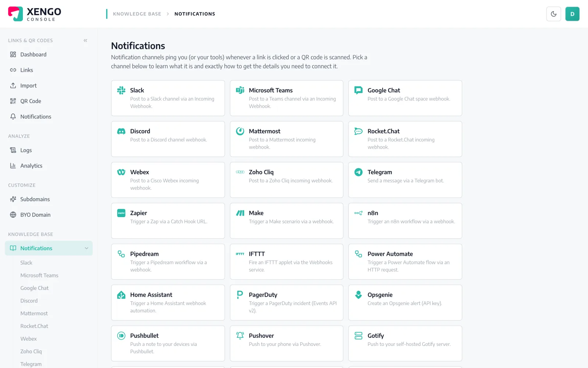588x368 pixels.
Task: Click the Power Automate icon
Action: 358,254
